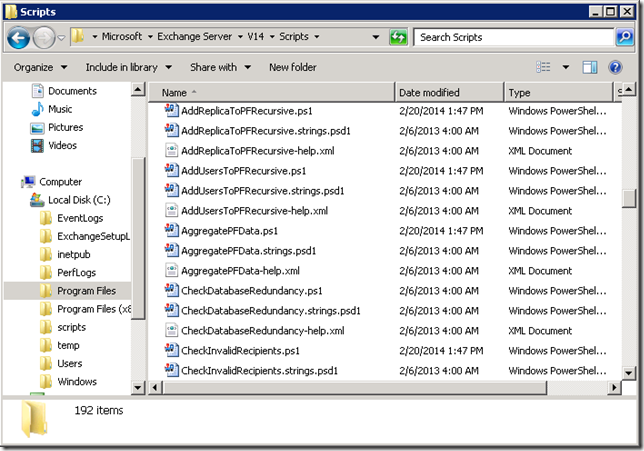The height and width of the screenshot is (451, 644).
Task: Click the file list scroll down arrow
Action: (x=629, y=373)
